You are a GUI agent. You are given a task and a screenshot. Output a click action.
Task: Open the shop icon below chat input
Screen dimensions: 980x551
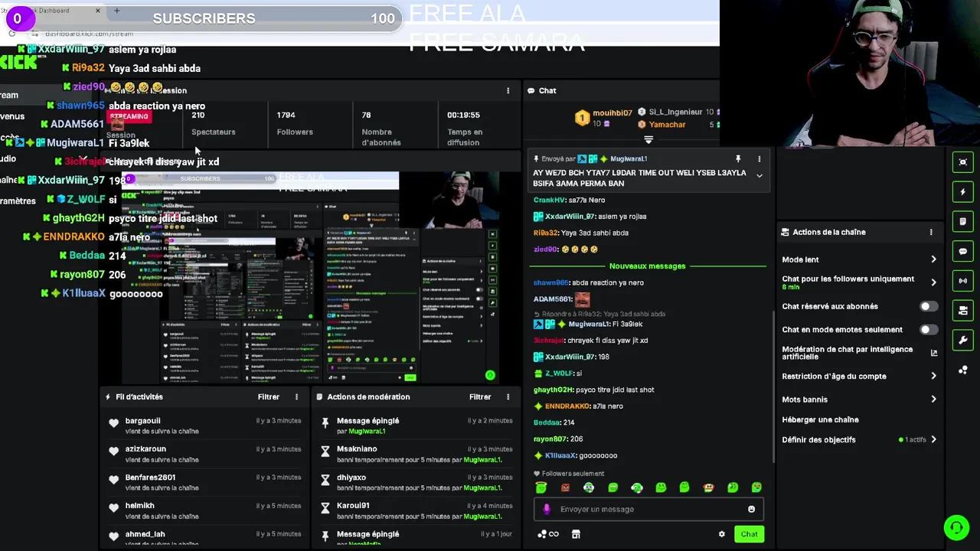[576, 534]
